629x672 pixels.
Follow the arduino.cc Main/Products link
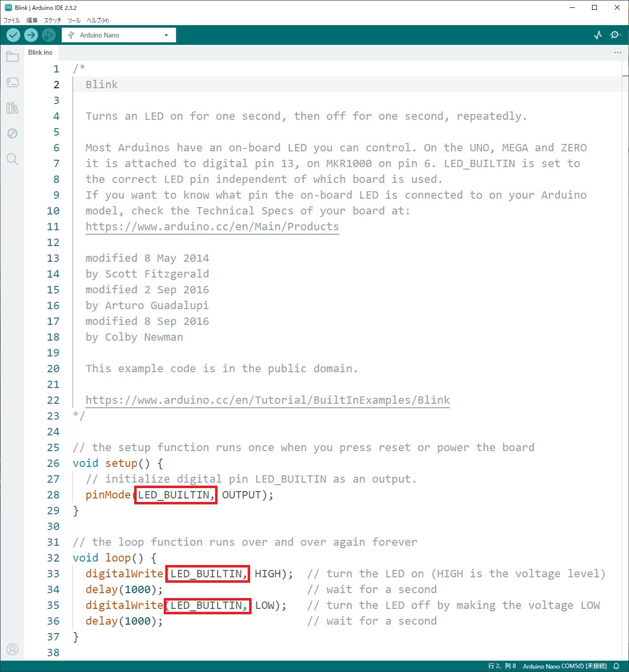click(x=212, y=227)
